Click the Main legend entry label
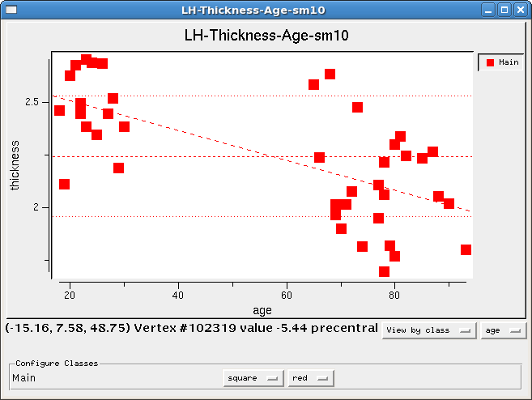The image size is (532, 400). coord(509,62)
